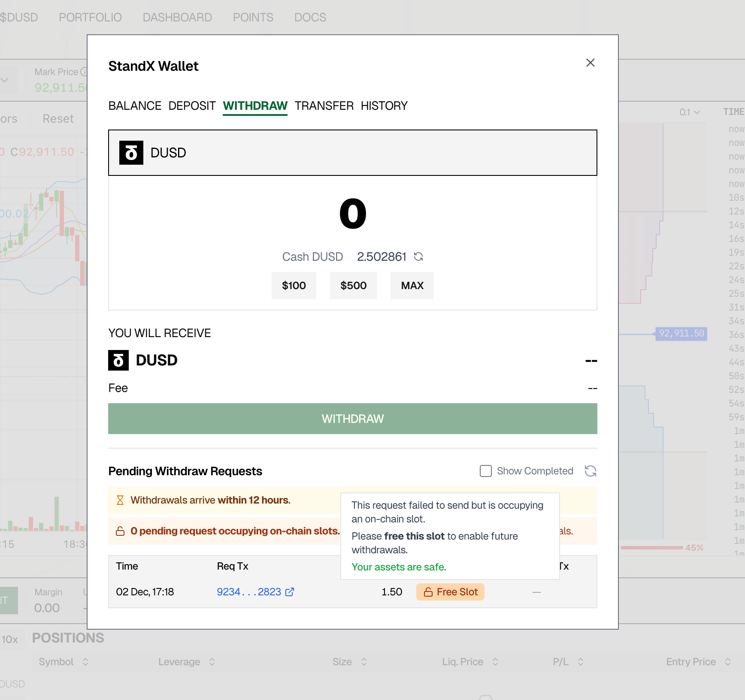
Task: Click the hourglass icon beside withdrawals notice
Action: (120, 500)
